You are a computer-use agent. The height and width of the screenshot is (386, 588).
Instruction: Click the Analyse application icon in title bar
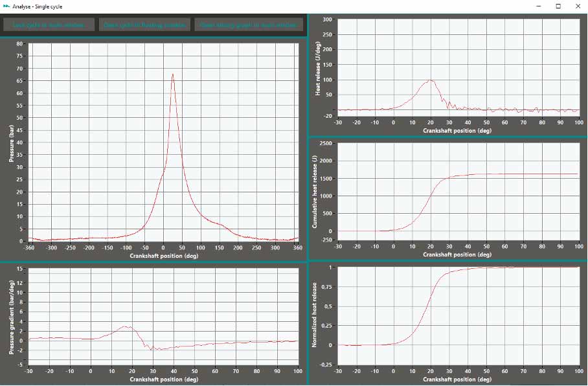tap(7, 6)
